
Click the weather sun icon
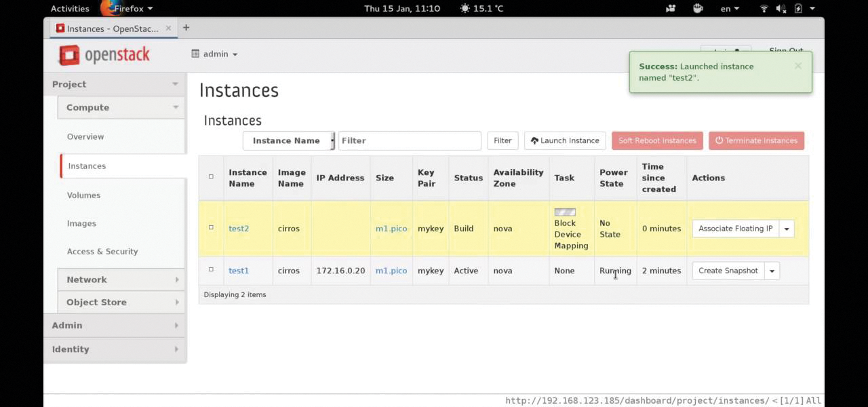click(x=465, y=9)
